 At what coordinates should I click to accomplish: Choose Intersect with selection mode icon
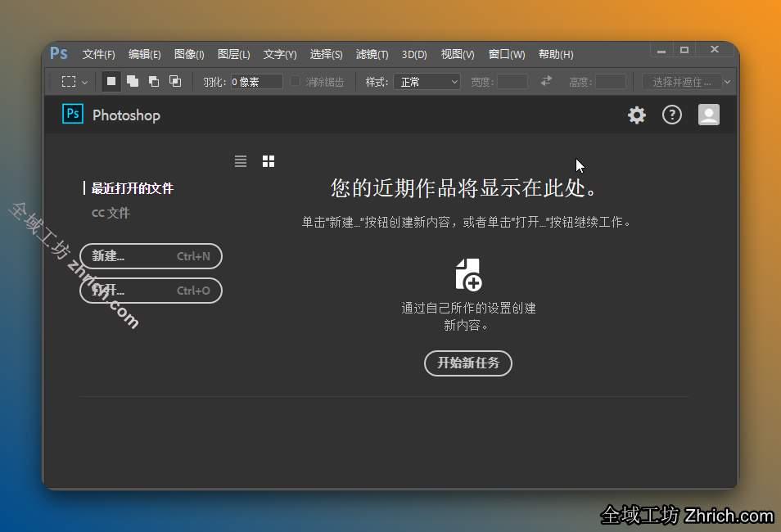[175, 81]
